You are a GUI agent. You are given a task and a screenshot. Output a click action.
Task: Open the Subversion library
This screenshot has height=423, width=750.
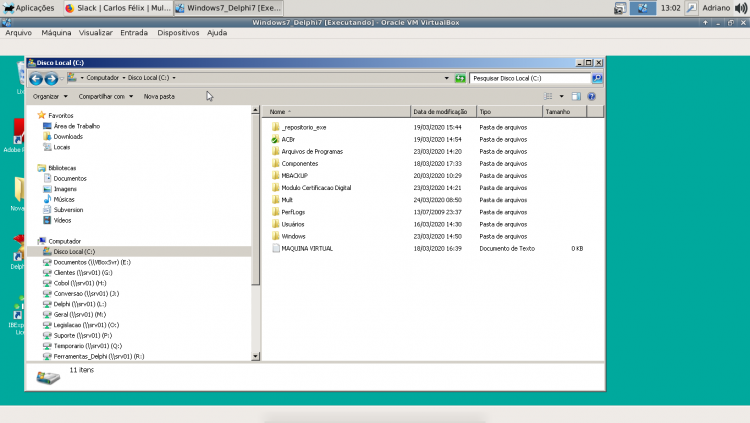click(68, 210)
